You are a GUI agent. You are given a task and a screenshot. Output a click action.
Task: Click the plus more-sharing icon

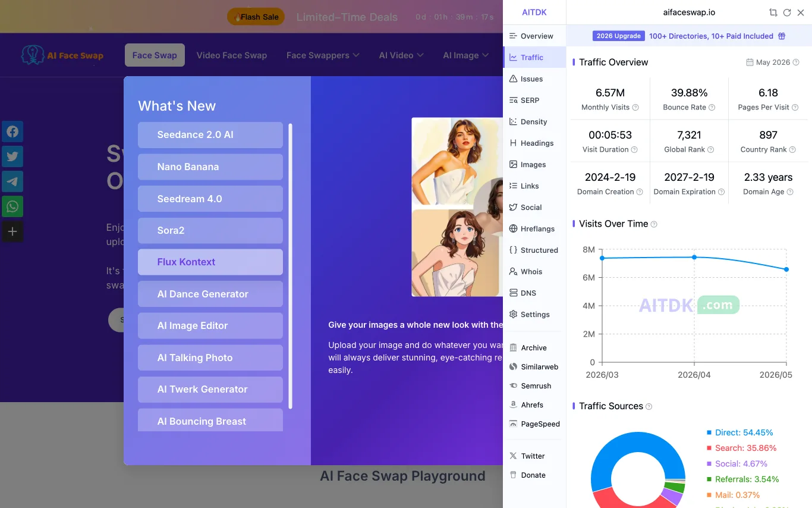pos(12,232)
